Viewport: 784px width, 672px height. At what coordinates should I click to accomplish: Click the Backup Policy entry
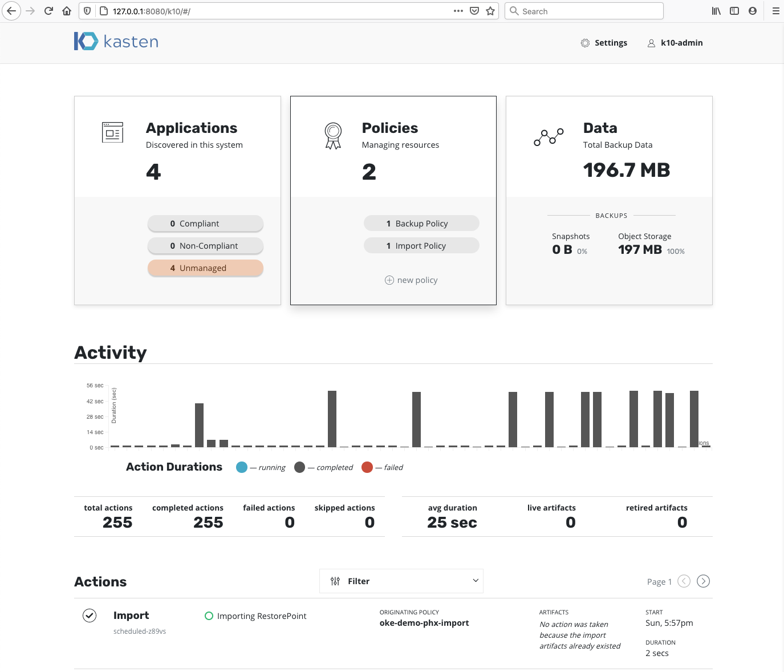(x=421, y=223)
